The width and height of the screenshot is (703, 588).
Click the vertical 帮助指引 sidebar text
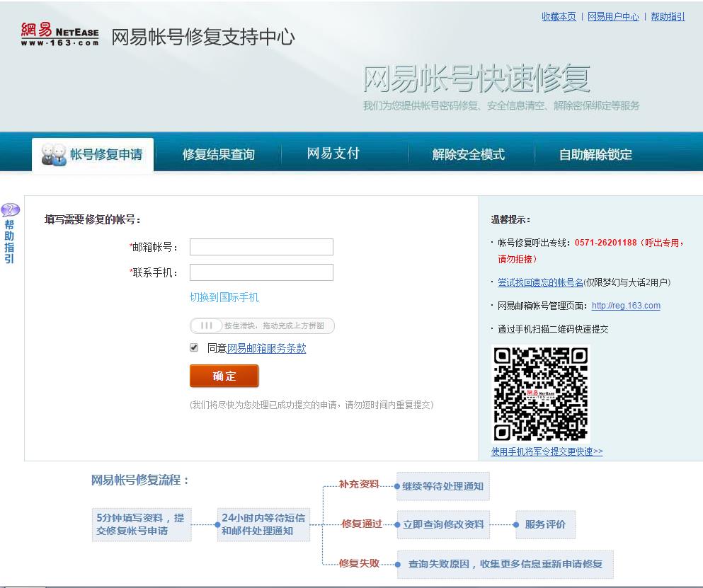(x=9, y=241)
